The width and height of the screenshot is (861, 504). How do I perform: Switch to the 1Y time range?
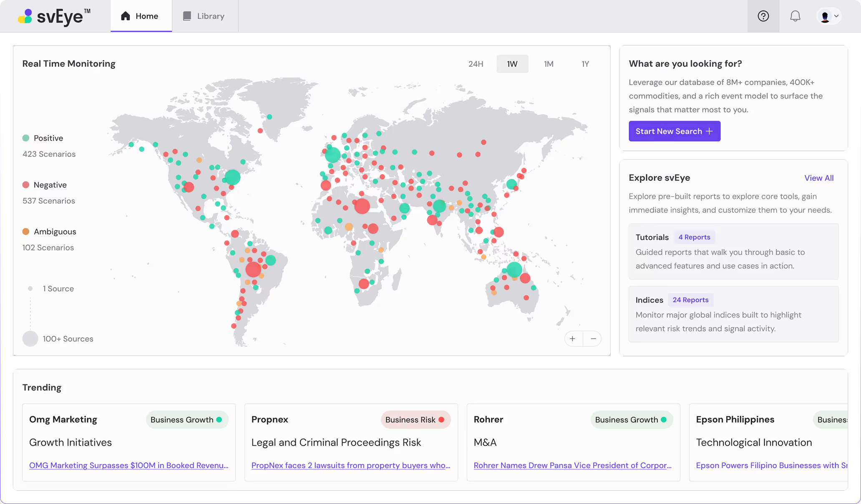point(585,64)
